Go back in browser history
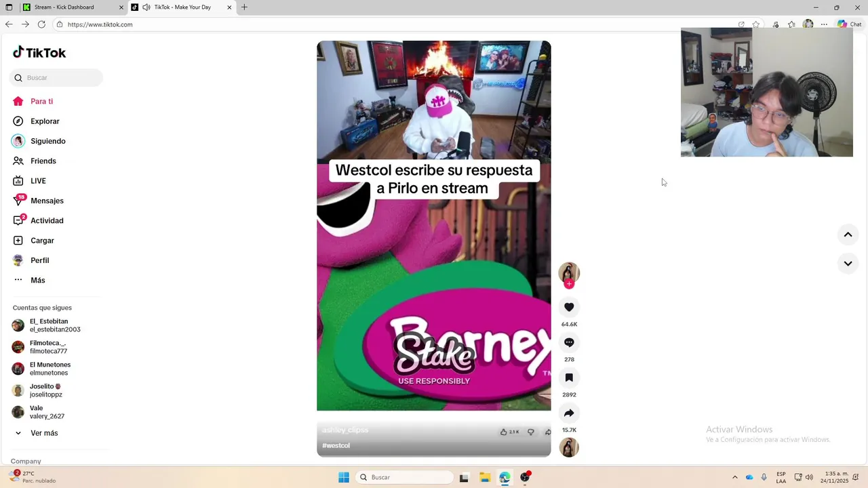Image resolution: width=868 pixels, height=488 pixels. (9, 24)
